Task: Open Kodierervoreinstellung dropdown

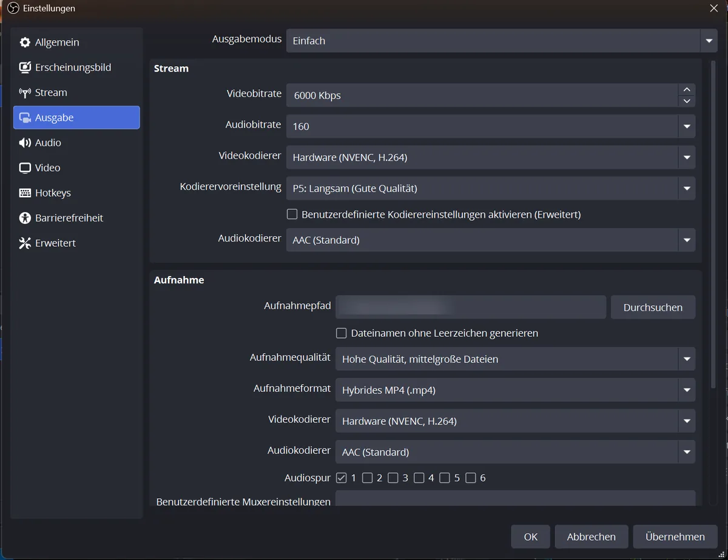Action: [x=491, y=188]
